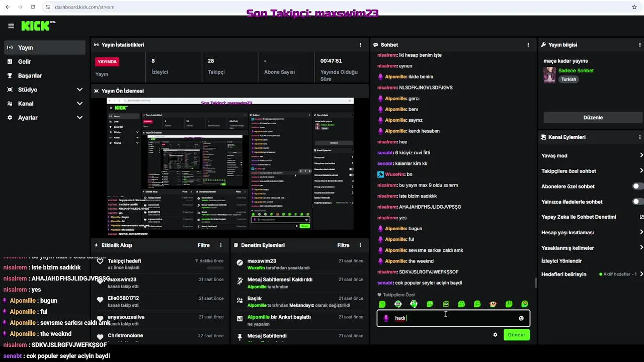The width and height of the screenshot is (644, 362).
Task: Open Hedefleri belirleyin arrow
Action: (x=641, y=274)
